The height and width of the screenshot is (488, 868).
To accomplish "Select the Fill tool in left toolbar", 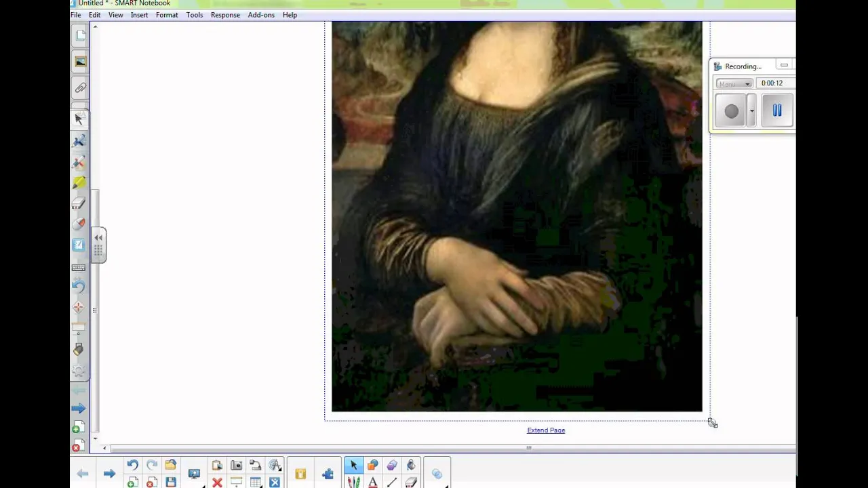I will tap(79, 224).
